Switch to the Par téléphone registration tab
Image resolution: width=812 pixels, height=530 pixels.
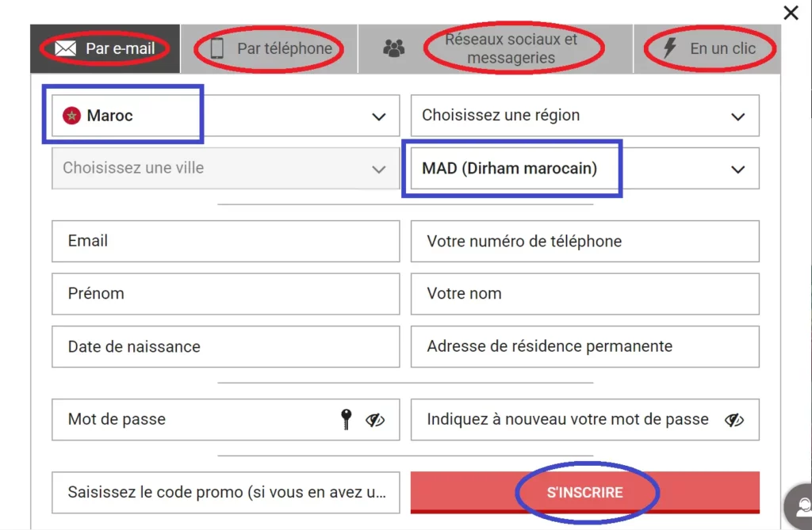coord(270,48)
